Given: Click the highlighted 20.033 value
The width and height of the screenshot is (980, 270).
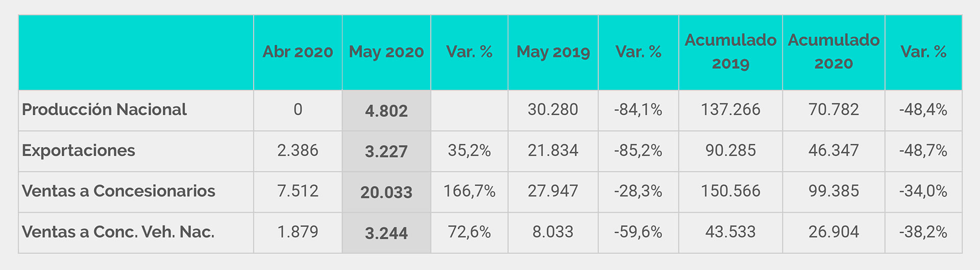Looking at the screenshot, I should tap(386, 192).
